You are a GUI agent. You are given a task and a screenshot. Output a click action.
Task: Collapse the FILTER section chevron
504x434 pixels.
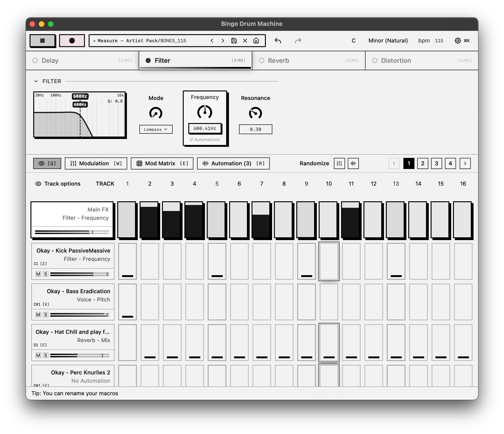tap(36, 81)
